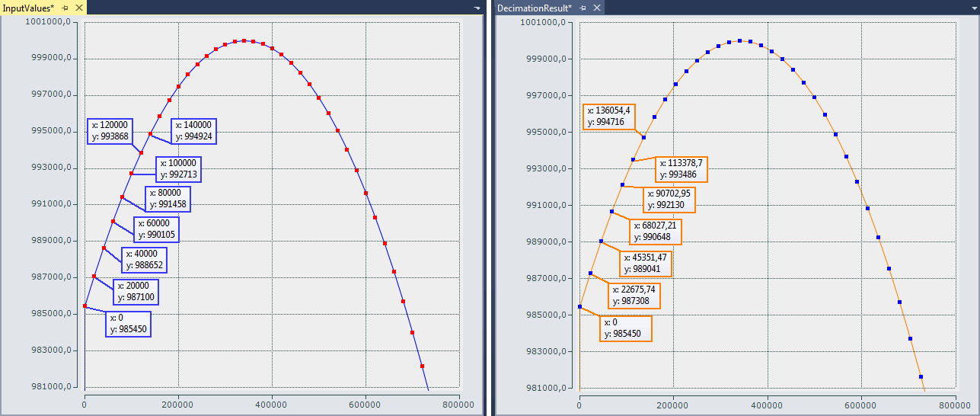Click the x: 0 tooltip in InputValues chart
This screenshot has width=980, height=416.
click(x=128, y=324)
